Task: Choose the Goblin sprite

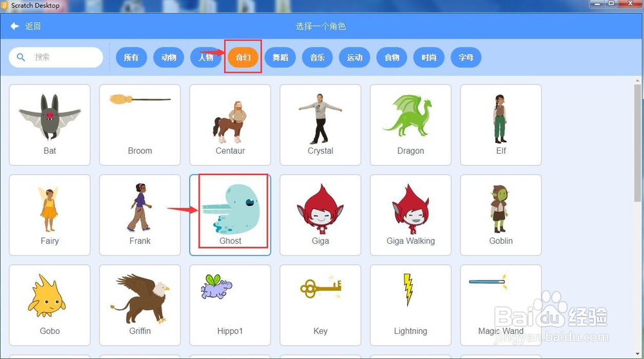Action: pyautogui.click(x=501, y=215)
